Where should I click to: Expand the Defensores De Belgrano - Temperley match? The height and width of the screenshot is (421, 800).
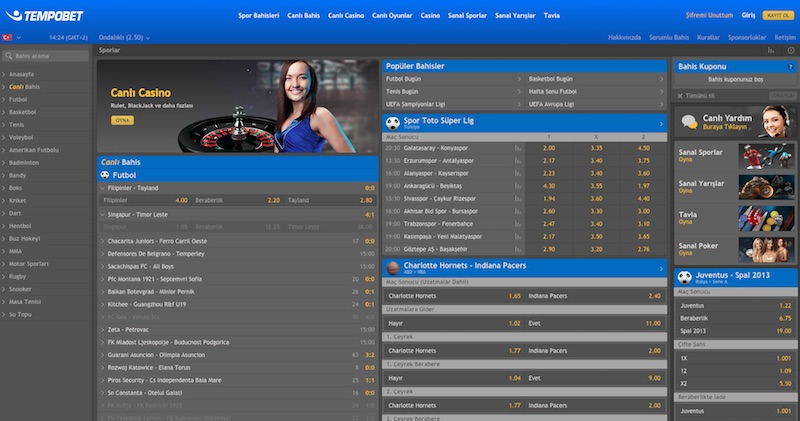tap(238, 254)
